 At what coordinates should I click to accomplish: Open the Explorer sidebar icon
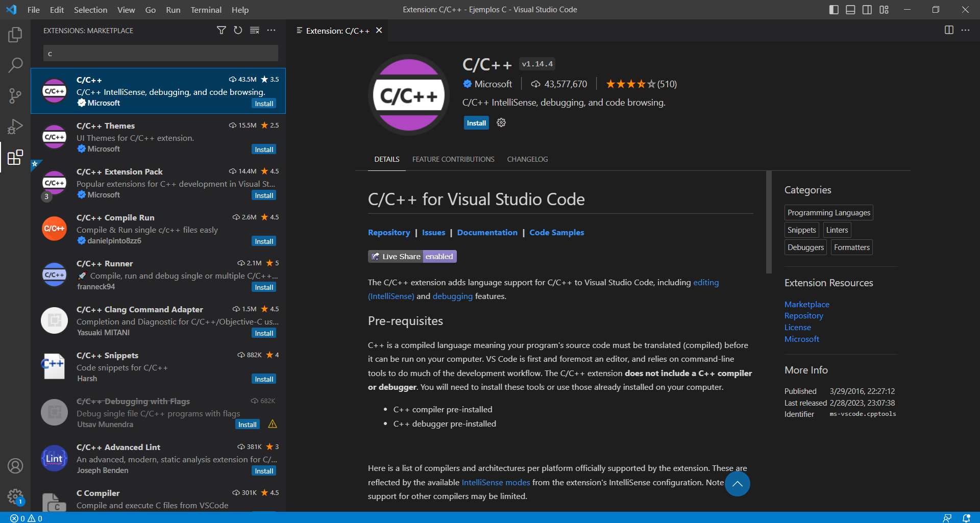pyautogui.click(x=15, y=34)
